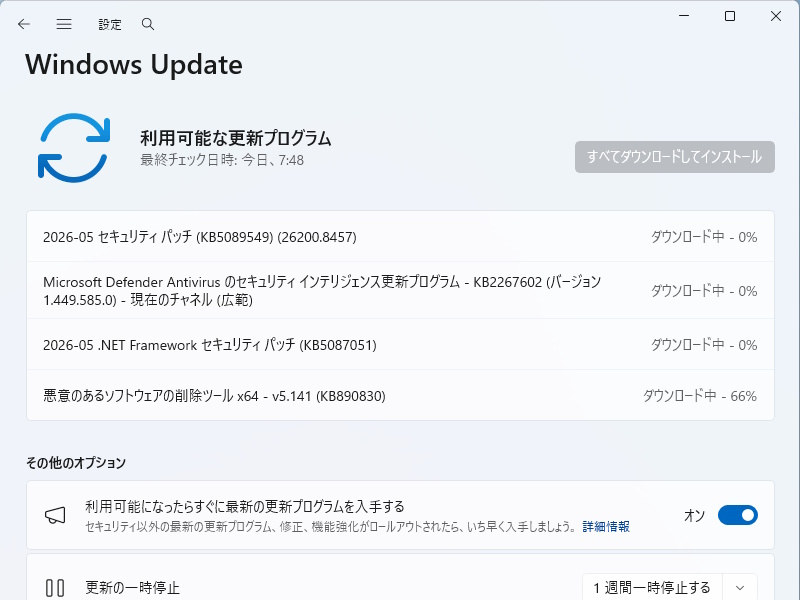800x600 pixels.
Task: Select the .NET Framework セキュリティ パッチ (KB5087051) row
Action: pos(400,345)
